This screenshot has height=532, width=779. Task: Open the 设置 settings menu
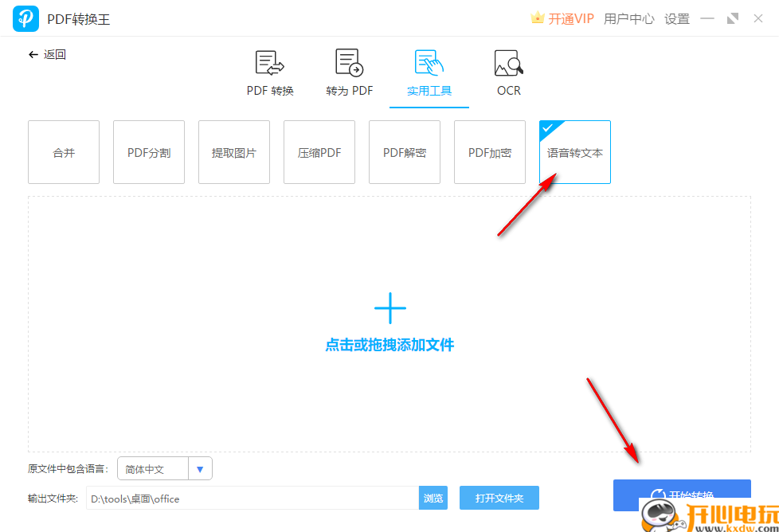coord(676,18)
